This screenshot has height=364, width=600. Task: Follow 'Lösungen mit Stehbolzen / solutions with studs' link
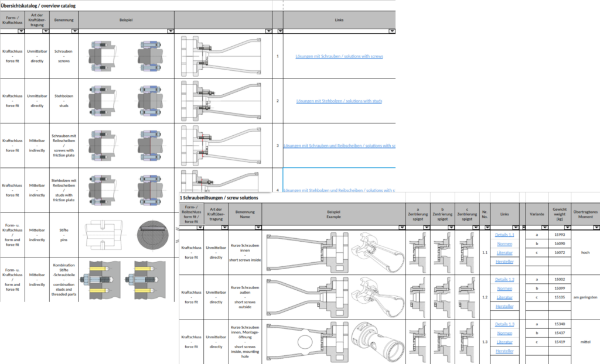pyautogui.click(x=339, y=101)
